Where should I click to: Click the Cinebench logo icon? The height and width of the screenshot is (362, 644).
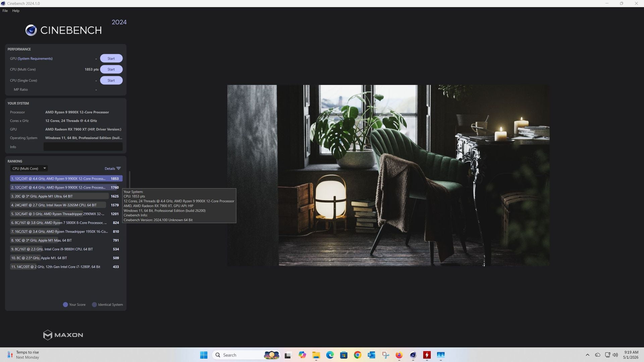coord(31,30)
